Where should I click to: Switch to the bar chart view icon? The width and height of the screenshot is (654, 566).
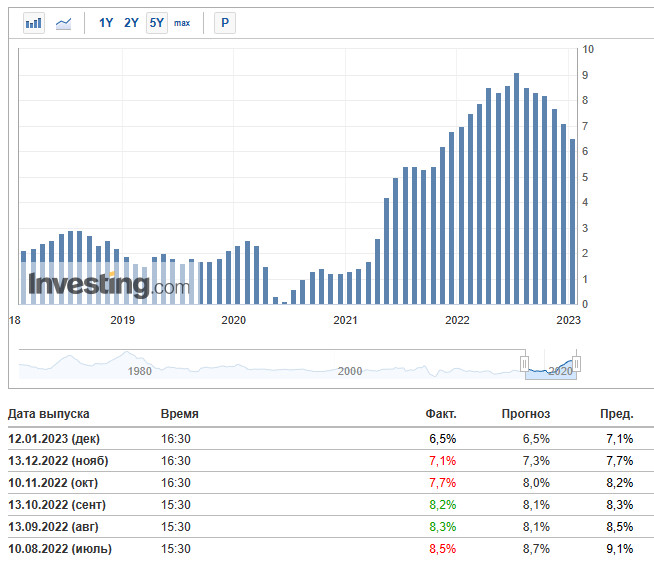click(34, 23)
